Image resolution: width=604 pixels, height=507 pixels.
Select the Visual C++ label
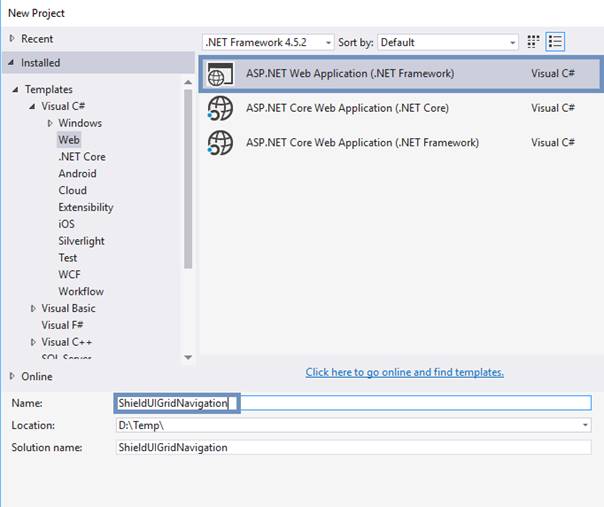pos(67,342)
